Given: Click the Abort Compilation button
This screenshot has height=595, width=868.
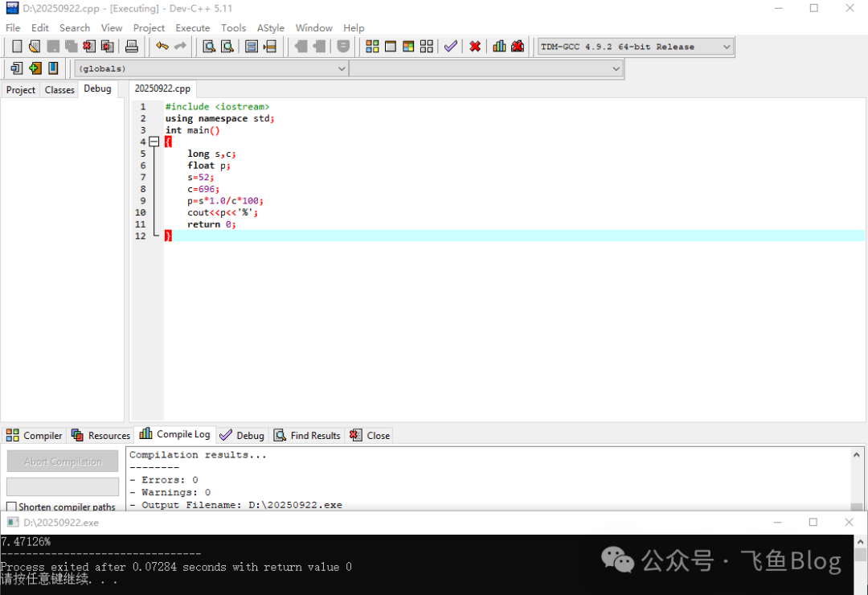Looking at the screenshot, I should pyautogui.click(x=63, y=461).
